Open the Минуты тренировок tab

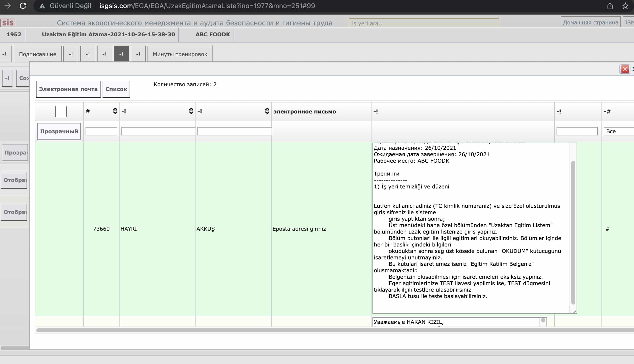point(180,54)
